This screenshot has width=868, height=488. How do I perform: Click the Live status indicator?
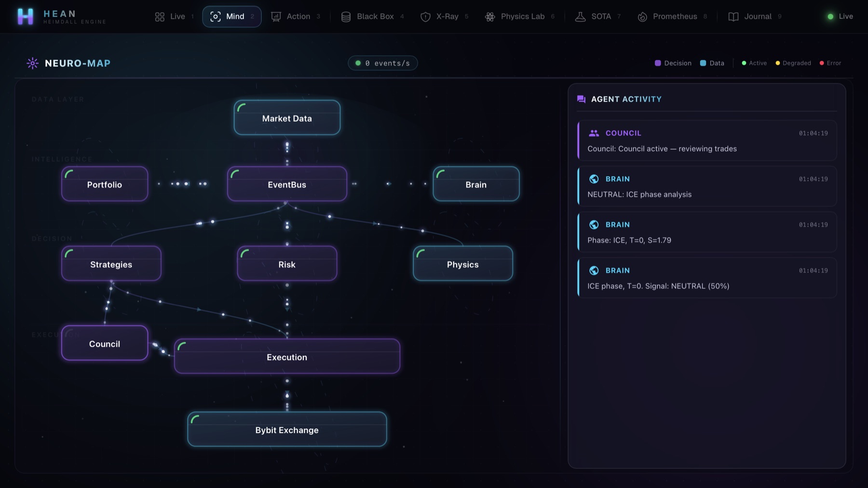click(x=840, y=16)
